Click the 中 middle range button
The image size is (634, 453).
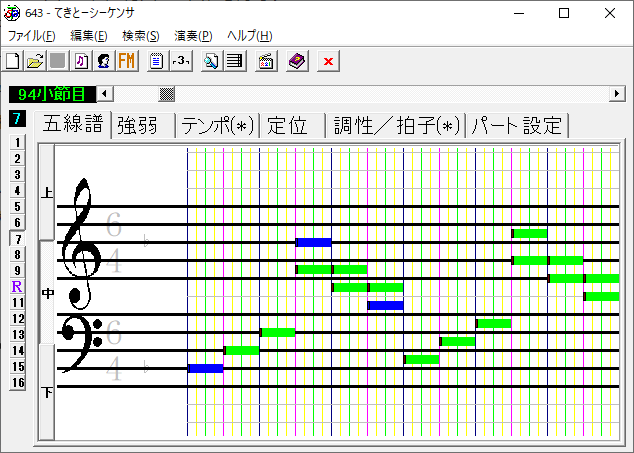[x=47, y=293]
